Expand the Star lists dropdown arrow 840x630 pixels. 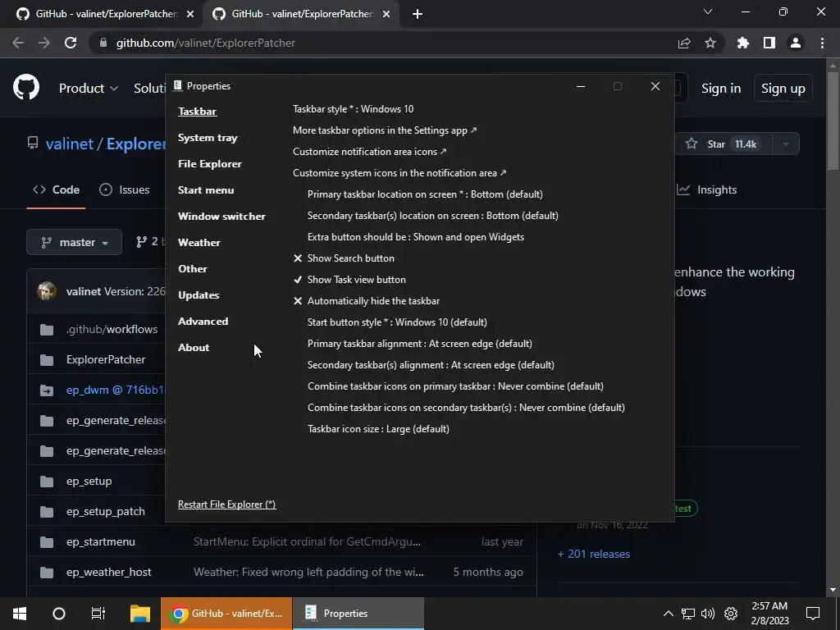tap(786, 144)
